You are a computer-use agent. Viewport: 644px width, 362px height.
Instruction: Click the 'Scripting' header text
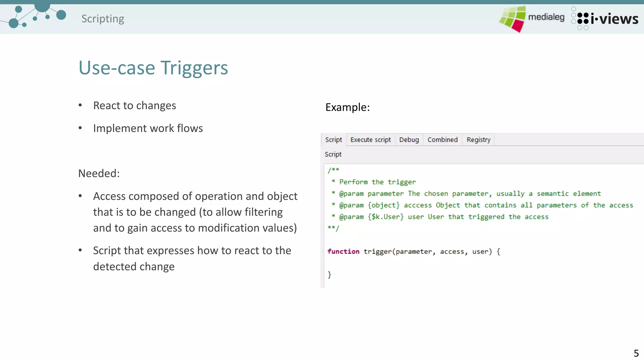tap(103, 19)
